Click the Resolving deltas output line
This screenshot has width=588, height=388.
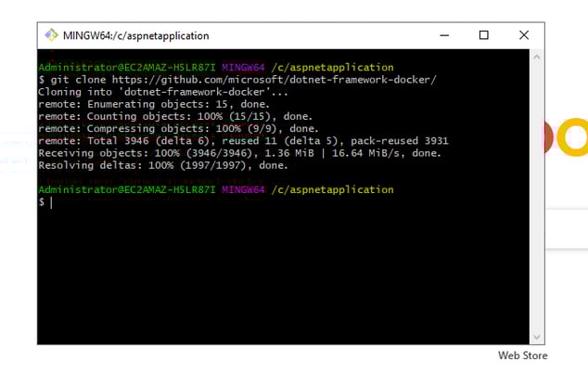tap(163, 165)
